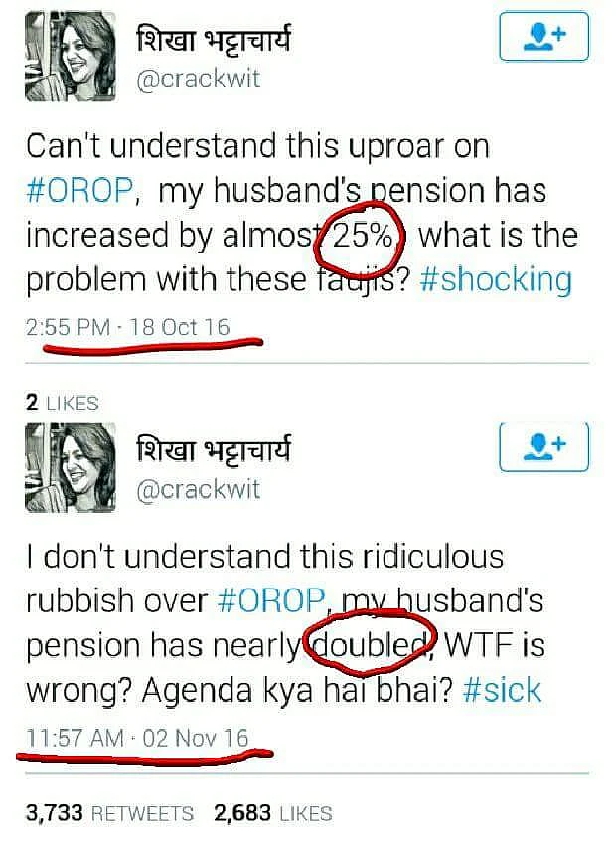Image resolution: width=616 pixels, height=842 pixels.
Task: Tap the @crackwit handle on the first tweet
Action: (199, 80)
